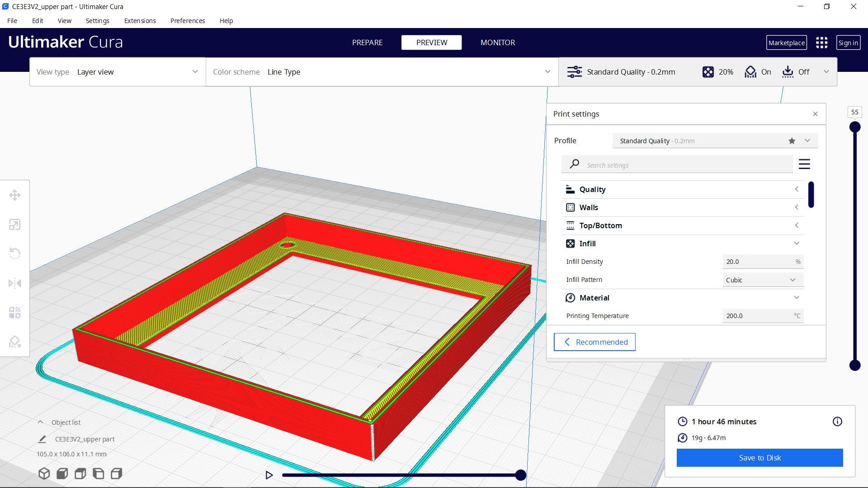Screen dimensions: 868x488
Task: Click the CE3E3V2_upper part object list item
Action: click(x=86, y=439)
